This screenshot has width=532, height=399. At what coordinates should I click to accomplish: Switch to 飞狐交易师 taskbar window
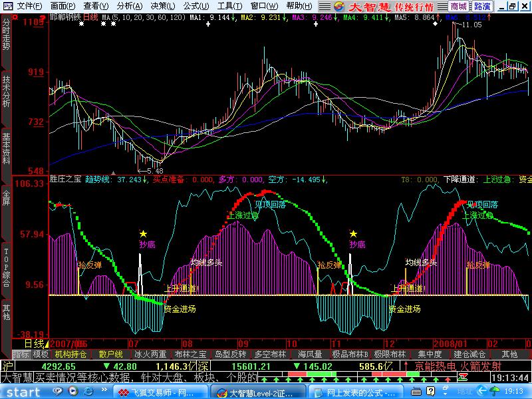pyautogui.click(x=159, y=392)
